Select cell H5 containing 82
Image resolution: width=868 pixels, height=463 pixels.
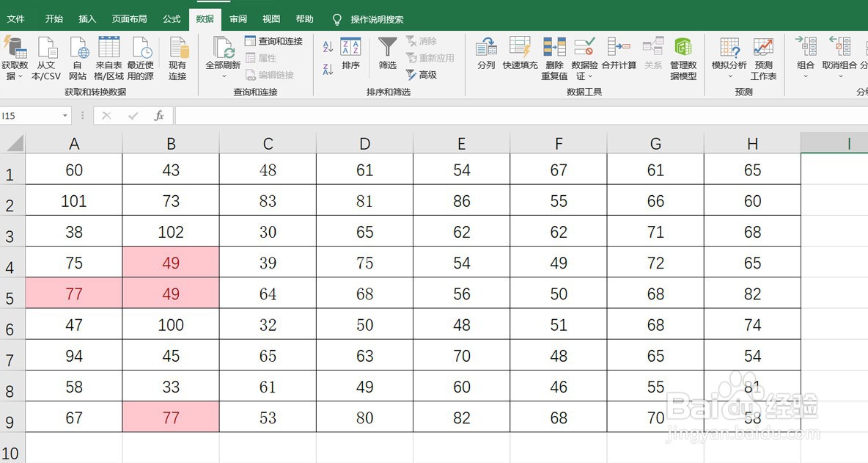click(752, 294)
